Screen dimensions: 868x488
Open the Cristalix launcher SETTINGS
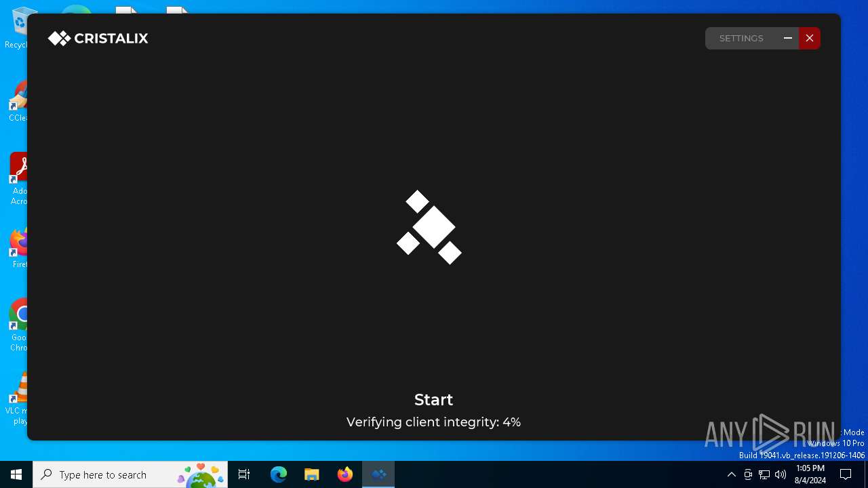click(741, 38)
